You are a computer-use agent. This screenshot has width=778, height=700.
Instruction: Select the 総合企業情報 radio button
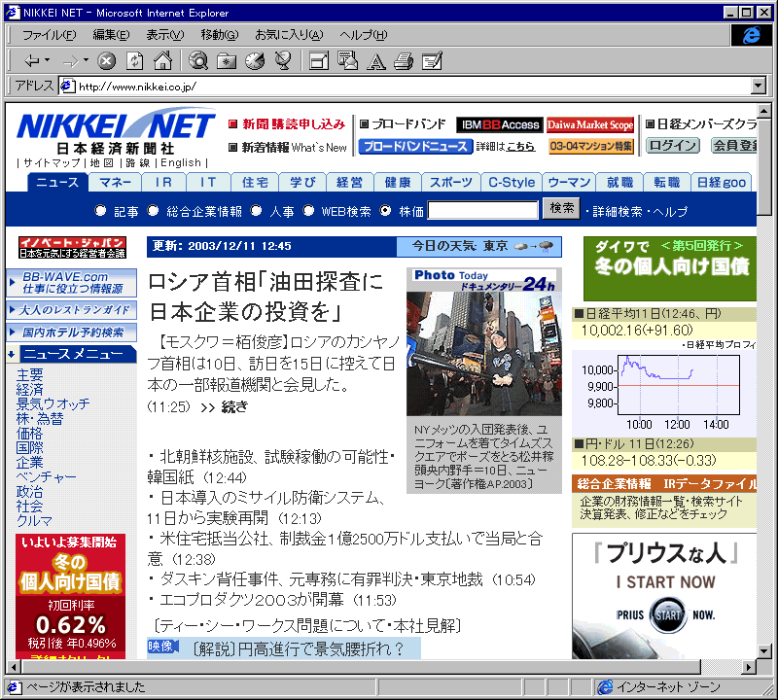coord(153,211)
